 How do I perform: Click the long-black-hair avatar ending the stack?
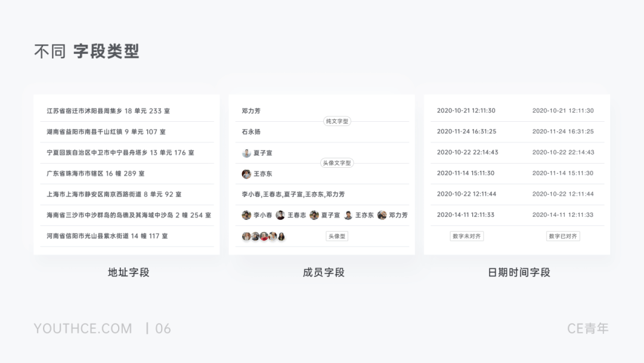(281, 236)
